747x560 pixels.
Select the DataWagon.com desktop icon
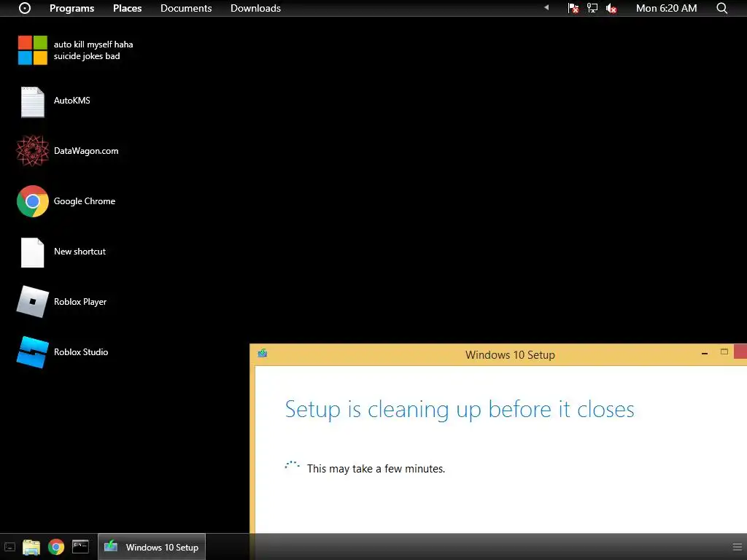tap(32, 151)
